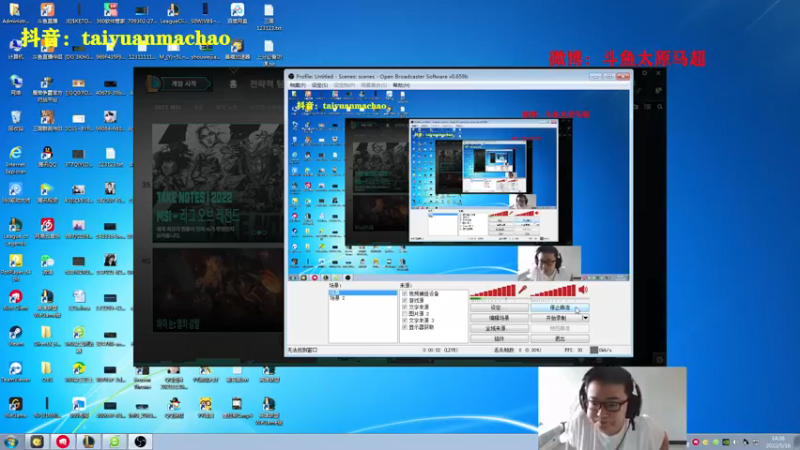
Task: Switch to League of Legends in taskbar
Action: [89, 441]
